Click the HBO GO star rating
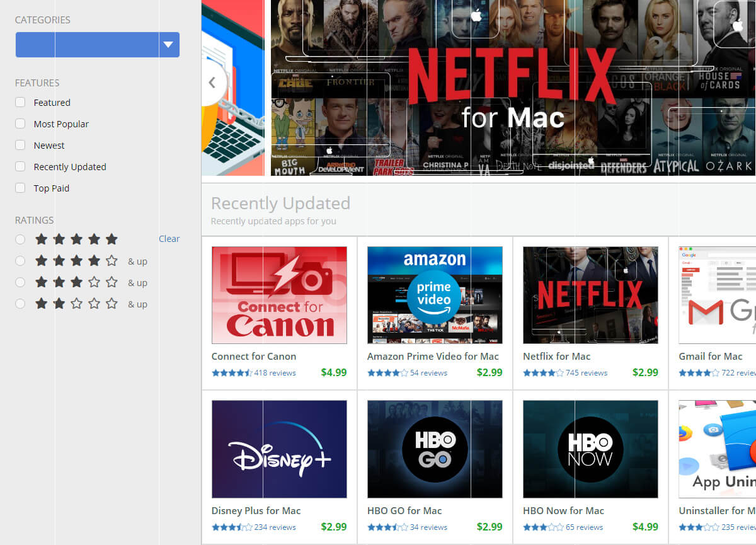 pos(387,527)
